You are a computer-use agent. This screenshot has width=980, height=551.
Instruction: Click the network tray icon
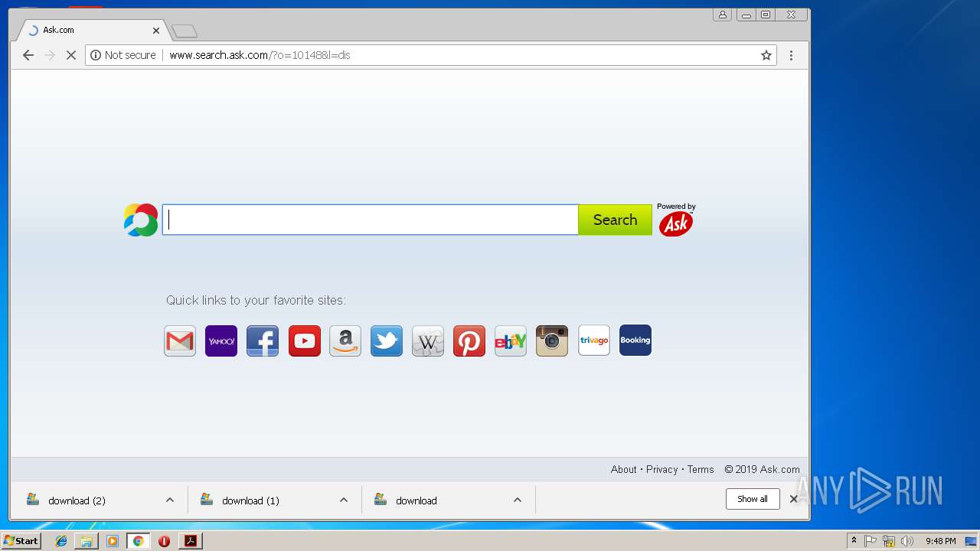tap(889, 541)
